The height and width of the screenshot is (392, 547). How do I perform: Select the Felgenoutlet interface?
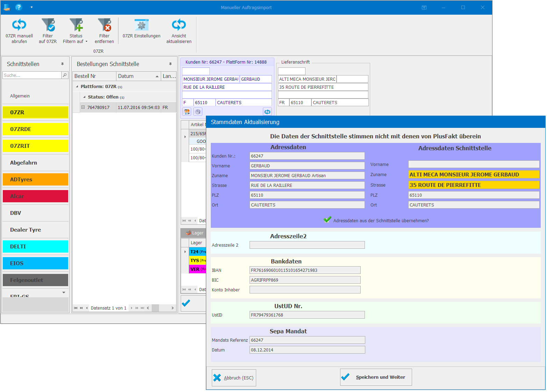(x=35, y=280)
